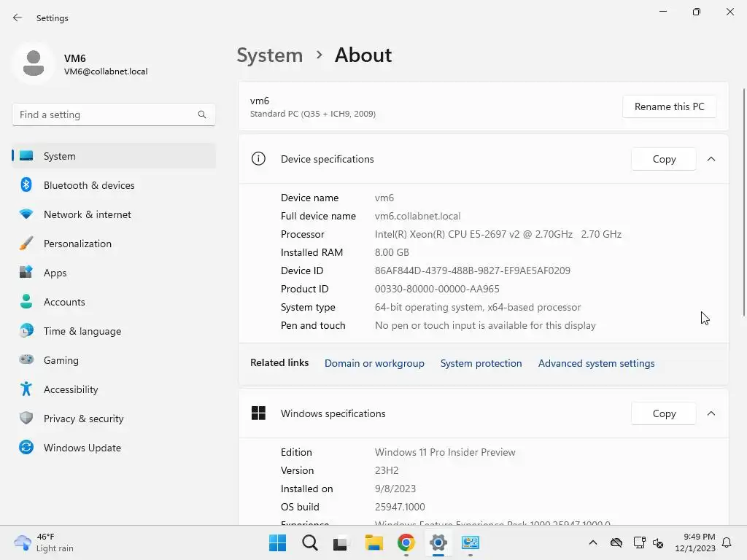Open Time & language settings
This screenshot has height=560, width=747.
[114, 331]
